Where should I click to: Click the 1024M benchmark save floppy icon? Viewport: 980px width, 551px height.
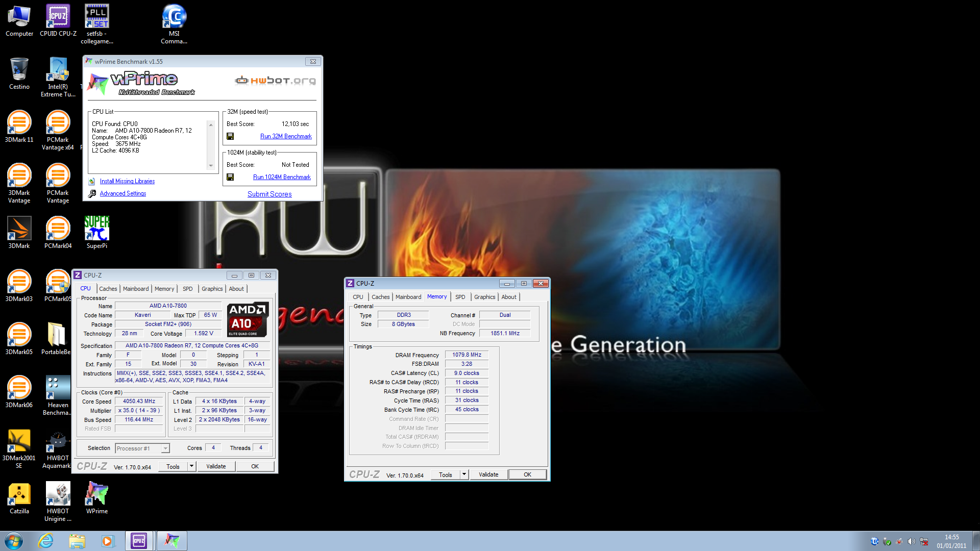coord(230,177)
